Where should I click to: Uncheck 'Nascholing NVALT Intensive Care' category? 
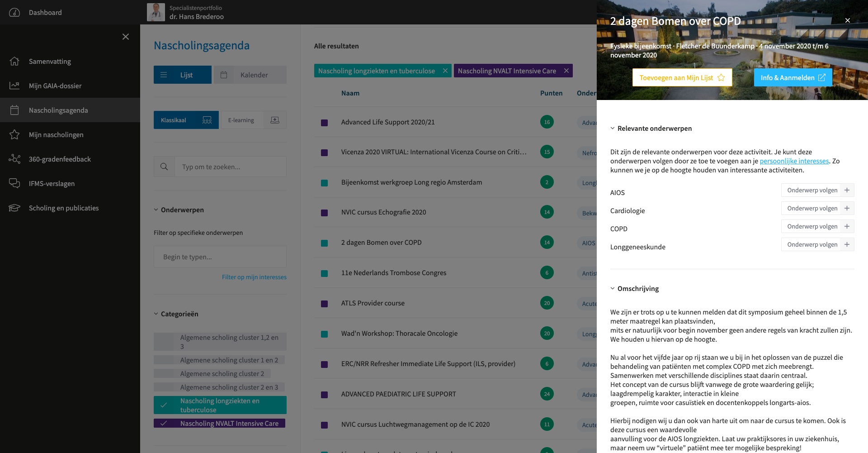pos(219,423)
